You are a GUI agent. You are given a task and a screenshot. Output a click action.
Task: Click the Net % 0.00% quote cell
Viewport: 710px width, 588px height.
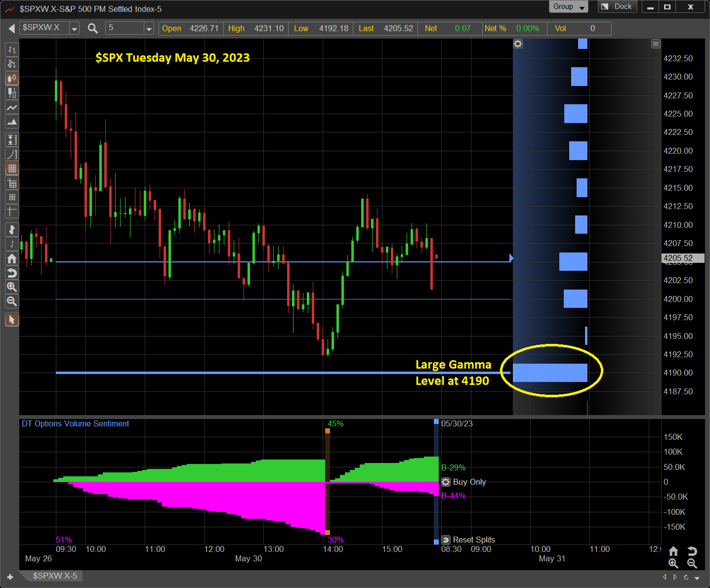pos(515,29)
